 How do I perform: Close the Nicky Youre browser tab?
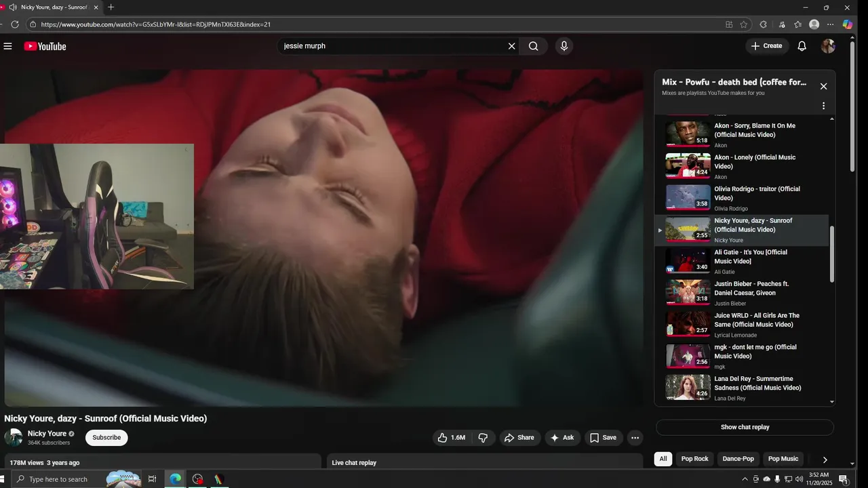(x=96, y=7)
